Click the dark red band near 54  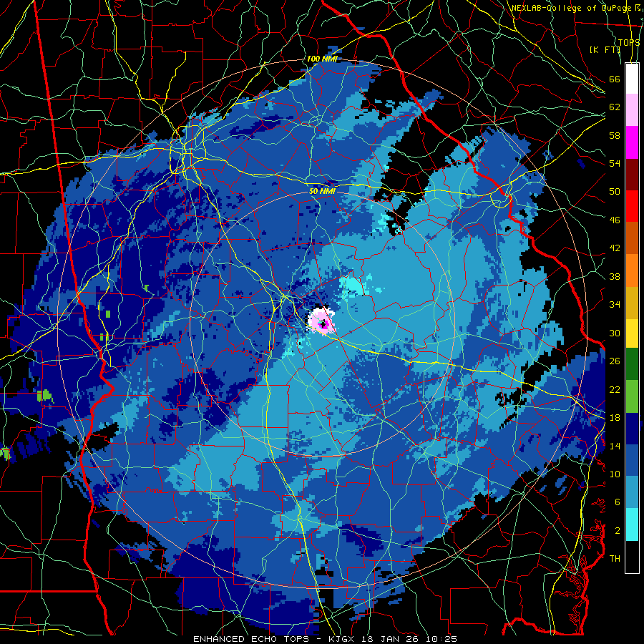(632, 174)
